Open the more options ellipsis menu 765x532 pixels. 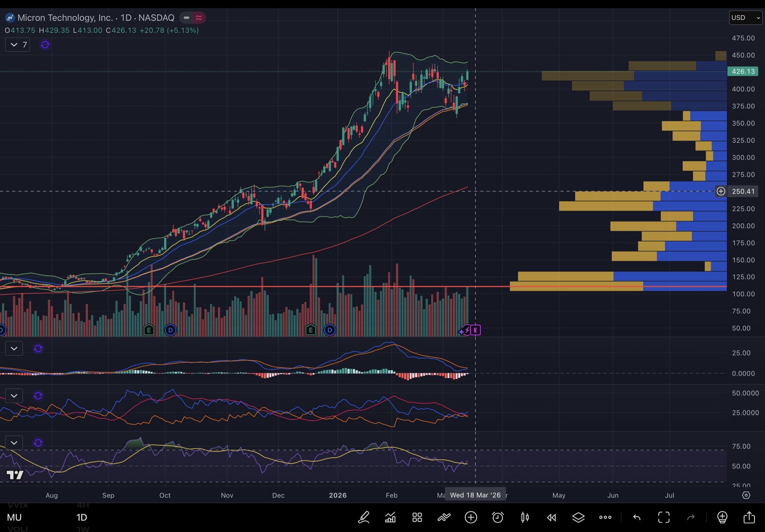605,517
